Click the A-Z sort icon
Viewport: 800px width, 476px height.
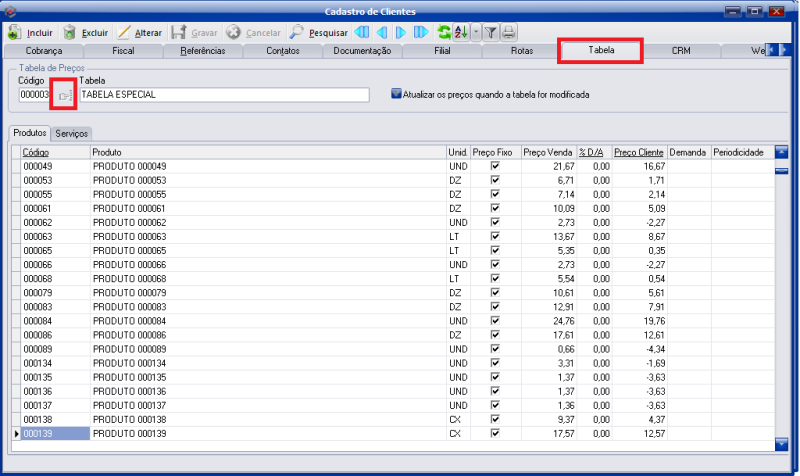point(461,33)
